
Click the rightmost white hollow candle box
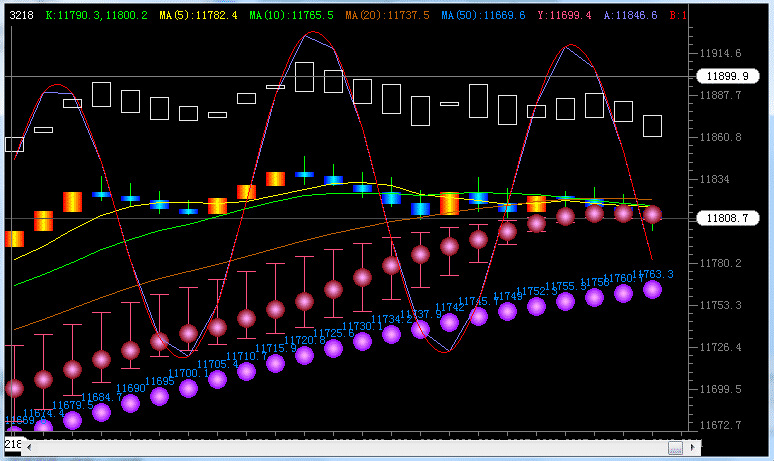click(652, 126)
